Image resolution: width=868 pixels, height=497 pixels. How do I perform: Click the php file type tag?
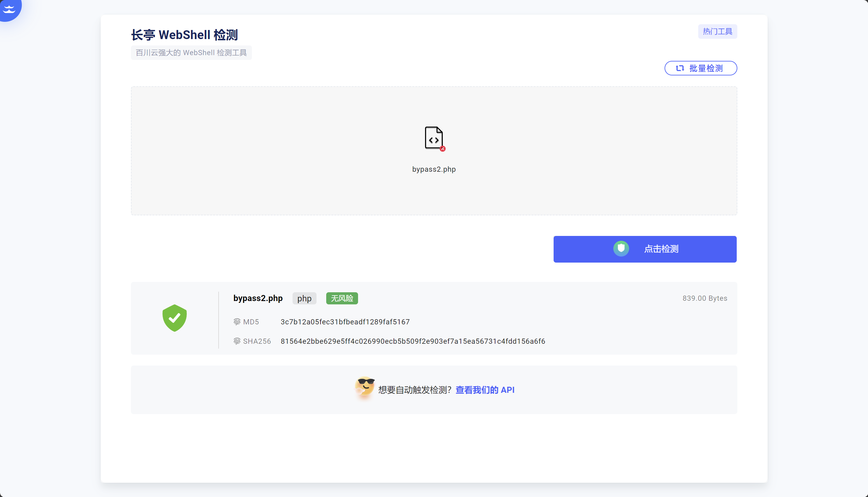[x=304, y=298]
